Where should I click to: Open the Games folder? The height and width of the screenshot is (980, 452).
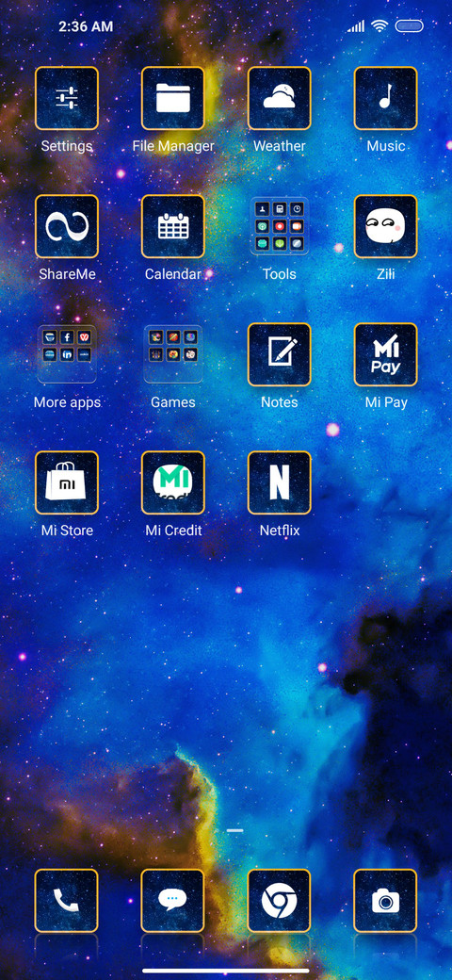(173, 354)
